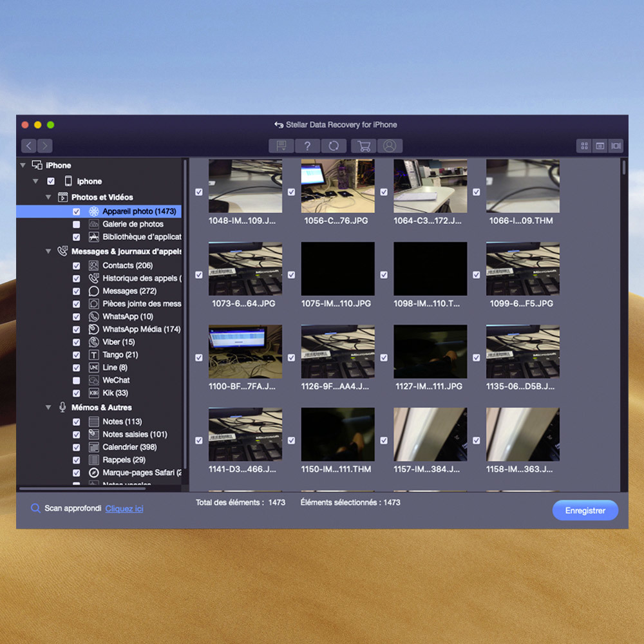
Task: Uncheck the Messages (272) checkbox
Action: point(77,291)
